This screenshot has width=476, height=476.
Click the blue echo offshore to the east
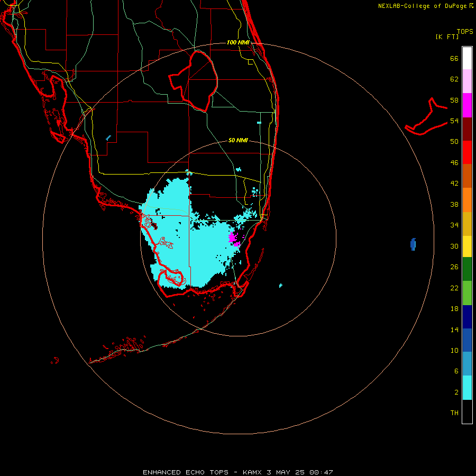tap(413, 244)
